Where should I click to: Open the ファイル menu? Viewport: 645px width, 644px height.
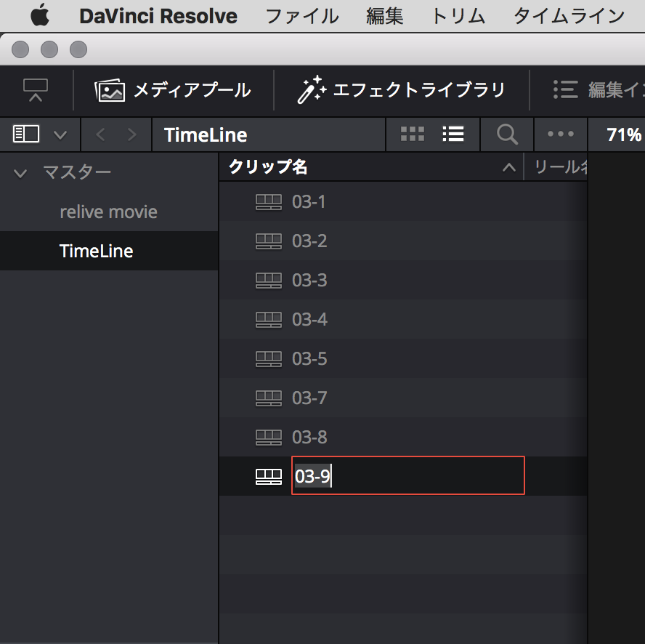[x=302, y=17]
